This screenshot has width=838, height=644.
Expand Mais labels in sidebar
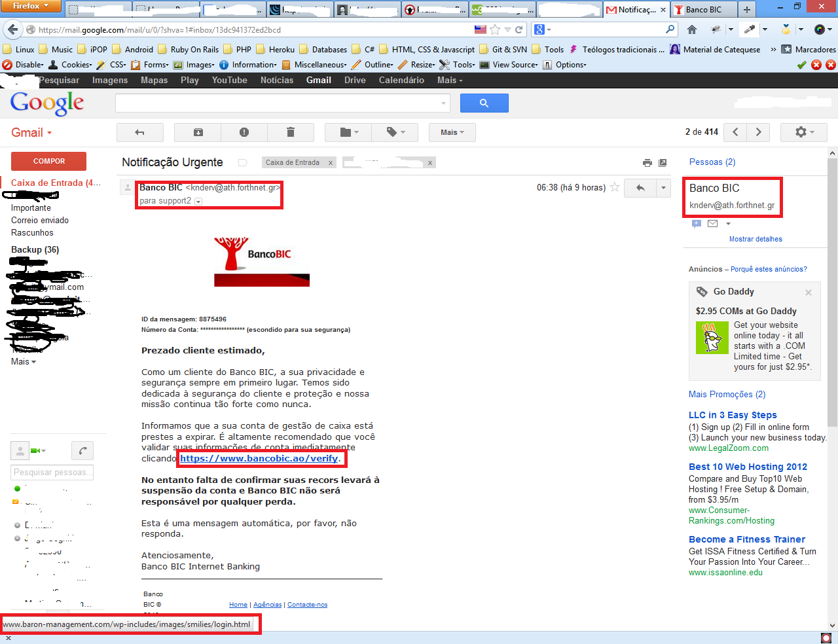[24, 361]
